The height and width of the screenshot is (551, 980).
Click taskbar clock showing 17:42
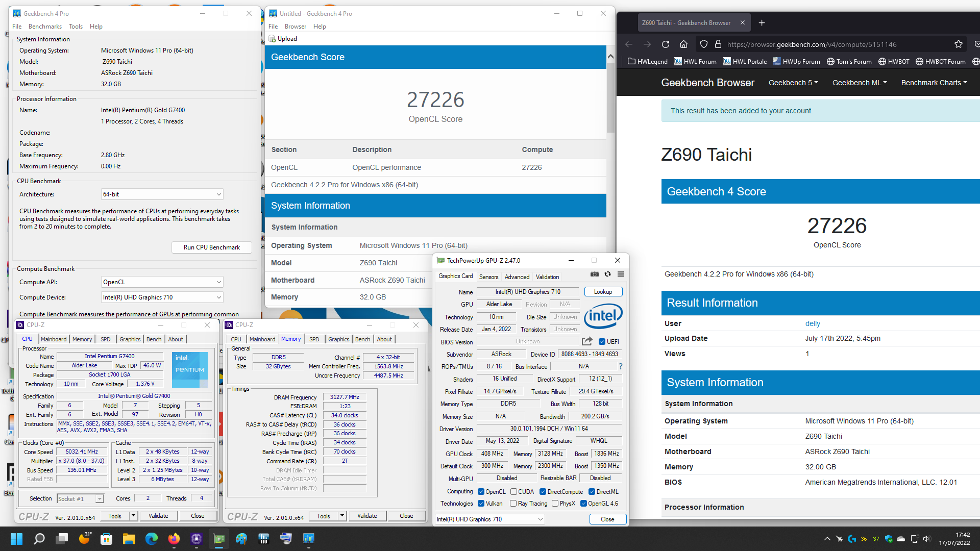[954, 539]
